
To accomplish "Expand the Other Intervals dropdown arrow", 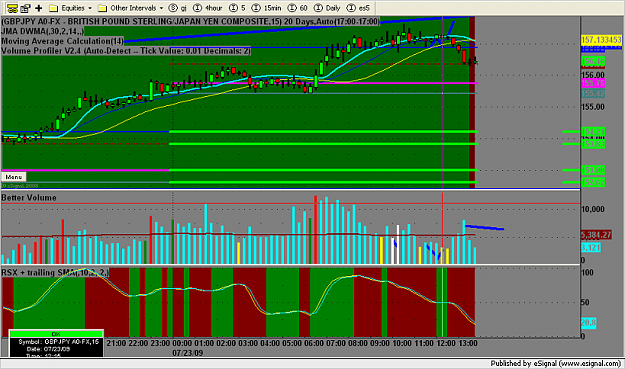I will point(161,8).
